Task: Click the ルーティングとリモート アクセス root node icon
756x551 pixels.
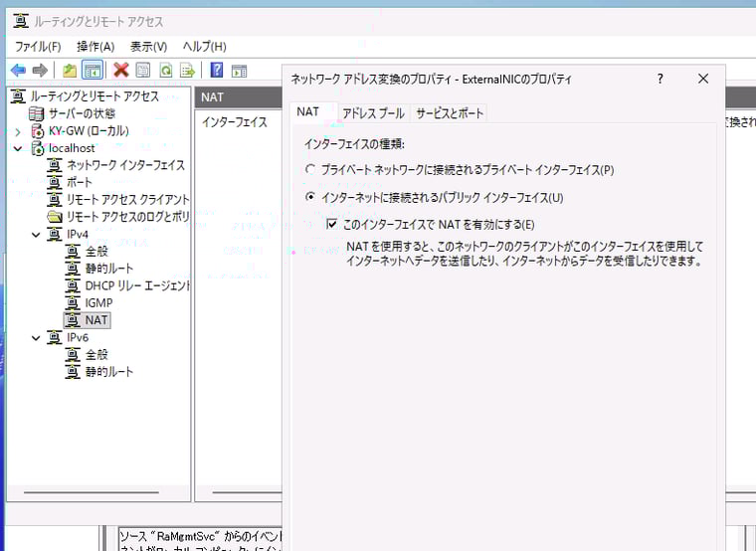Action: coord(18,96)
